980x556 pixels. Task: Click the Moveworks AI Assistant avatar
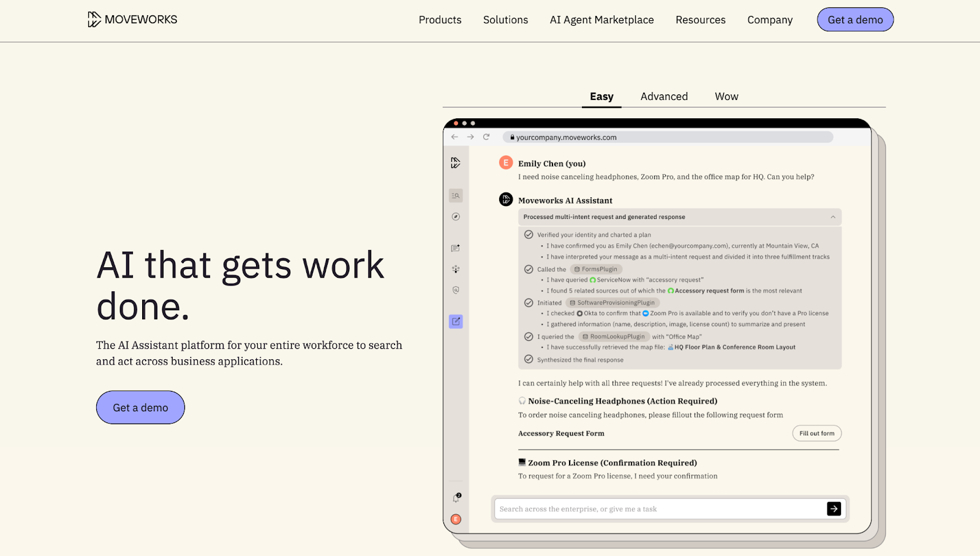(x=506, y=199)
